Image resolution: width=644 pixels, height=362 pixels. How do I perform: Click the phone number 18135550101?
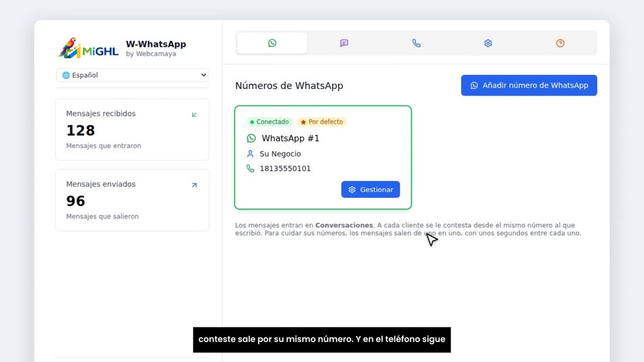coord(285,169)
